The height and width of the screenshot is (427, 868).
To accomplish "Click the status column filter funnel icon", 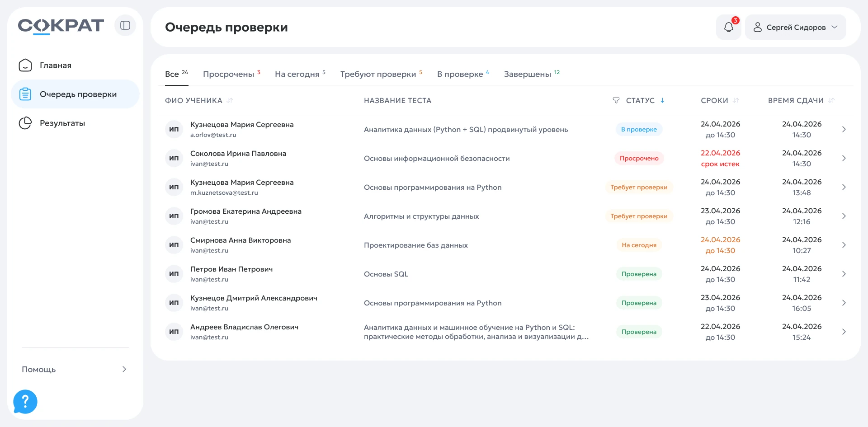I will coord(616,100).
